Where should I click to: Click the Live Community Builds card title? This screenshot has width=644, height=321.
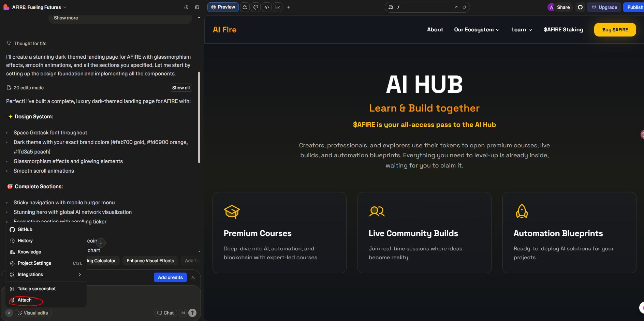click(413, 233)
